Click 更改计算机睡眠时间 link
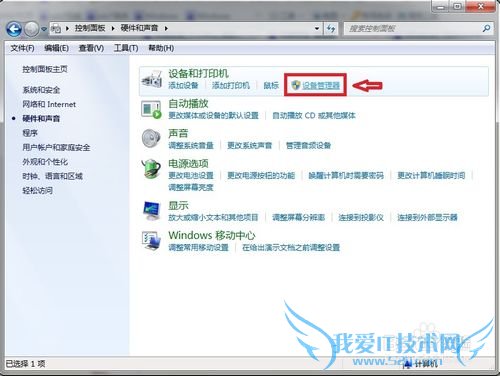 [431, 176]
